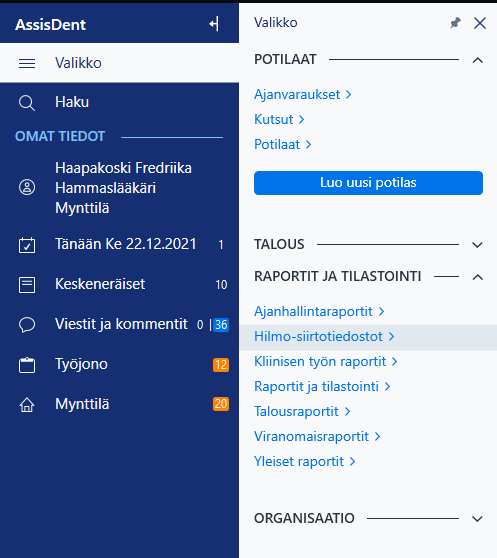Expand the ORGANISAATIO section

[477, 518]
